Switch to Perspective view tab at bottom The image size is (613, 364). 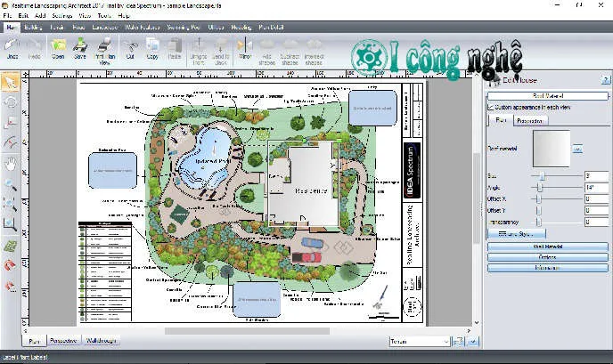pyautogui.click(x=63, y=341)
